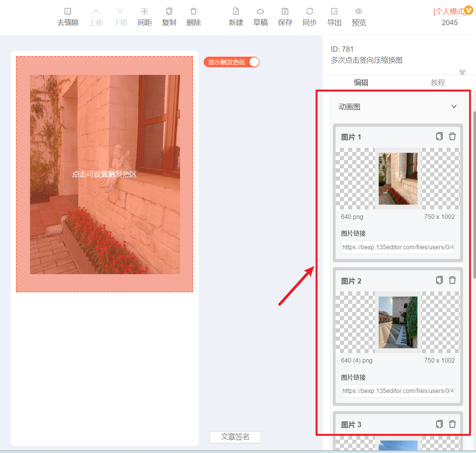476x453 pixels.
Task: Click the 图片 1 card heading
Action: pos(351,137)
